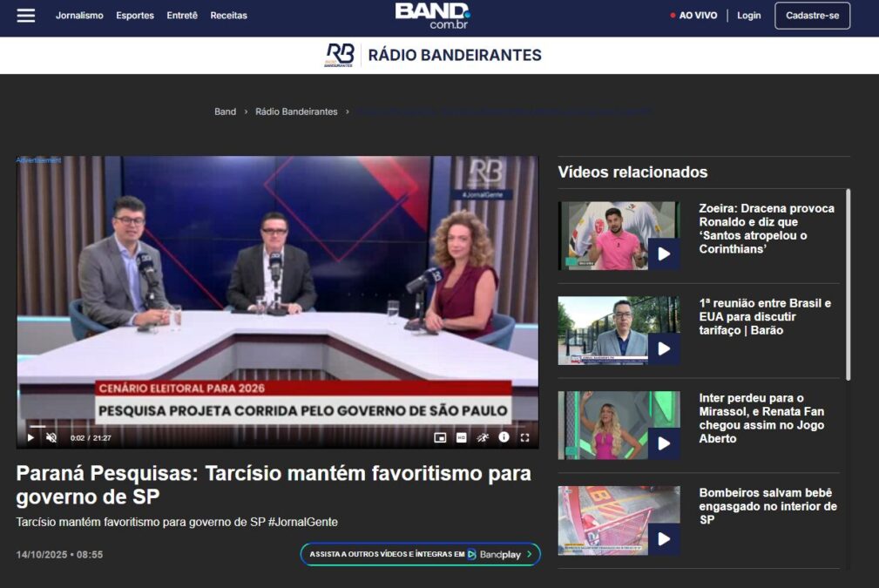Open the Jornalismo menu item
The height and width of the screenshot is (588, 879).
click(x=79, y=16)
